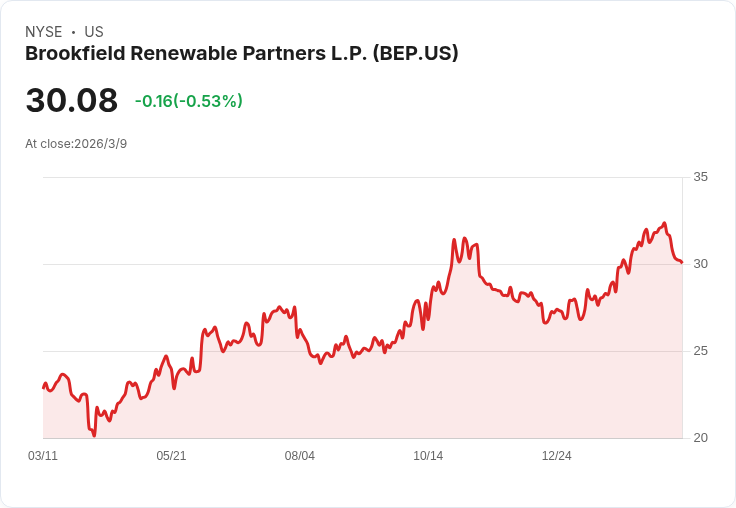Click the At close:2026/3/9 timestamp
Screen dimensions: 736x508
click(x=76, y=143)
